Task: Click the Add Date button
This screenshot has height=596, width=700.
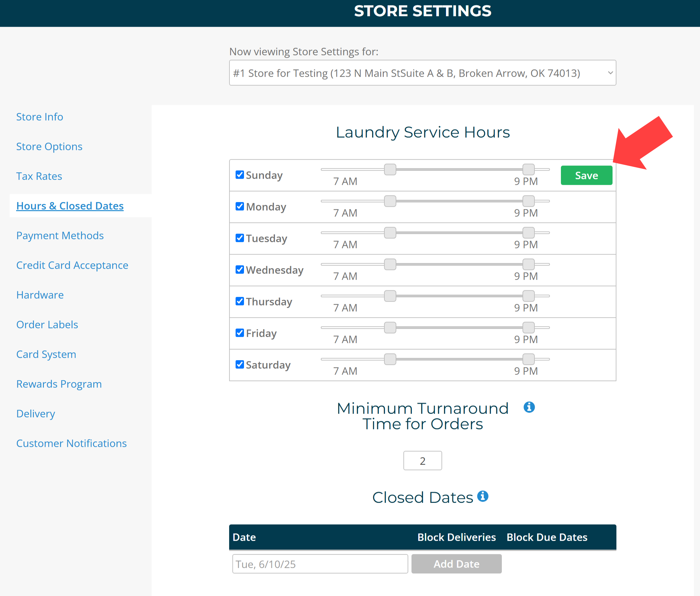Action: click(x=456, y=564)
